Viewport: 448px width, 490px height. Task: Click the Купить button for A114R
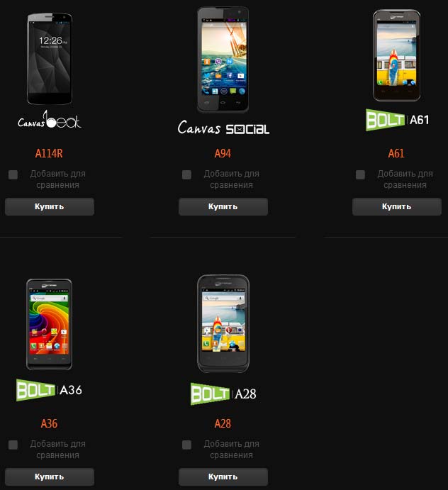pos(50,206)
